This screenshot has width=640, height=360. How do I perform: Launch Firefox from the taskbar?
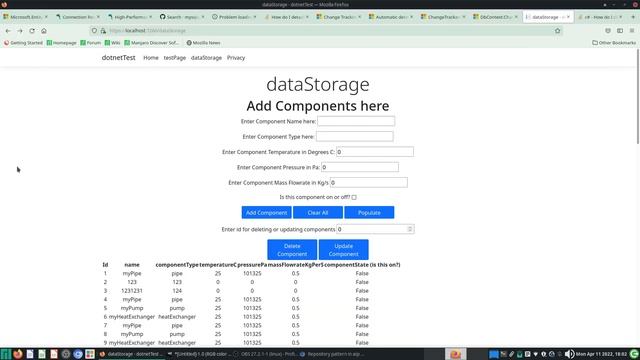[x=18, y=354]
